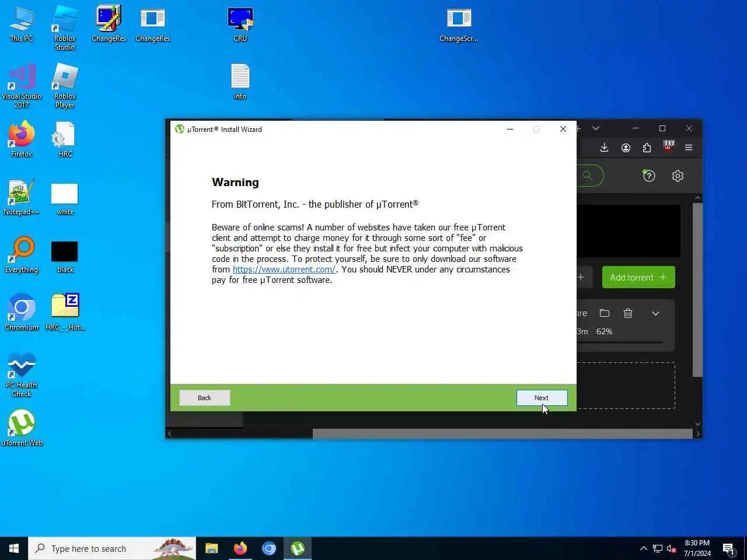Click the search magnifier in uTorrent Web
747x560 pixels.
(587, 176)
